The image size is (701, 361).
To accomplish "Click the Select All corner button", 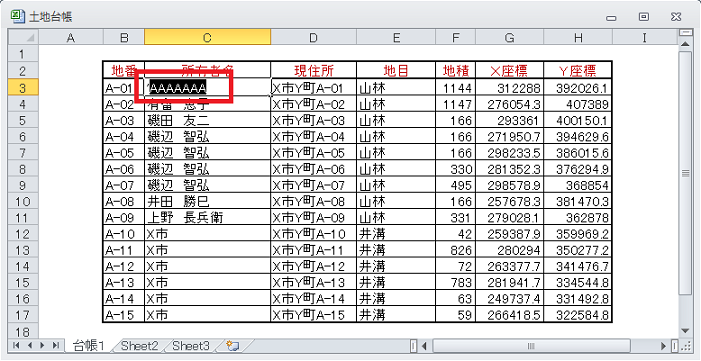I will pos(24,38).
